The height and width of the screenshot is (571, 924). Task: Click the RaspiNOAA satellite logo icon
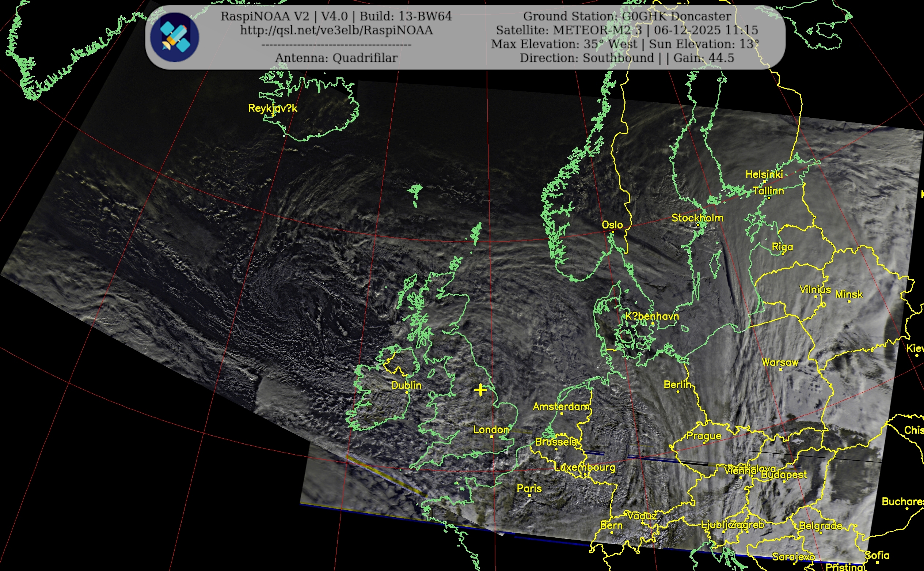tap(174, 37)
